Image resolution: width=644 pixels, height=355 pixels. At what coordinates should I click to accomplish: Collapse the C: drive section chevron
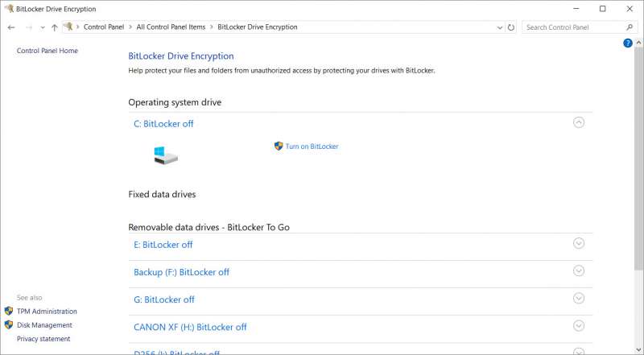coord(579,122)
